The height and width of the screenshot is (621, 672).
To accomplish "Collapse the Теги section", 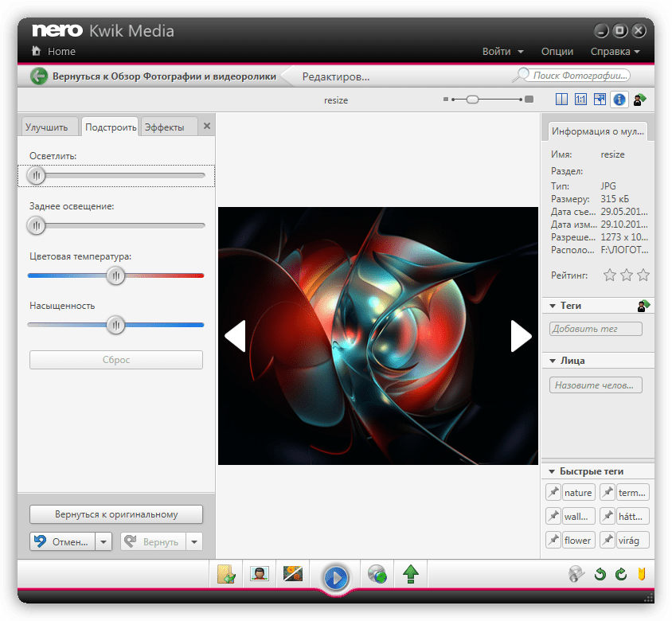I will [552, 306].
